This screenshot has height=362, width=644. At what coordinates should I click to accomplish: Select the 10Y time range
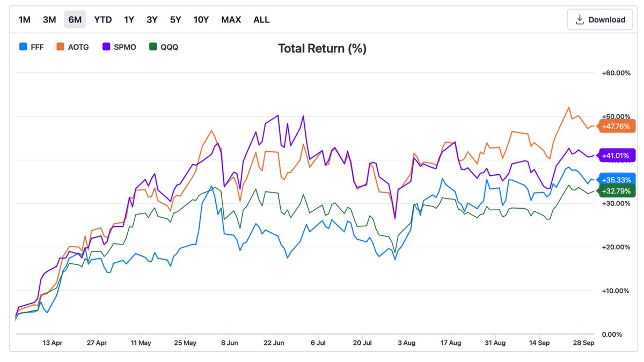click(201, 20)
